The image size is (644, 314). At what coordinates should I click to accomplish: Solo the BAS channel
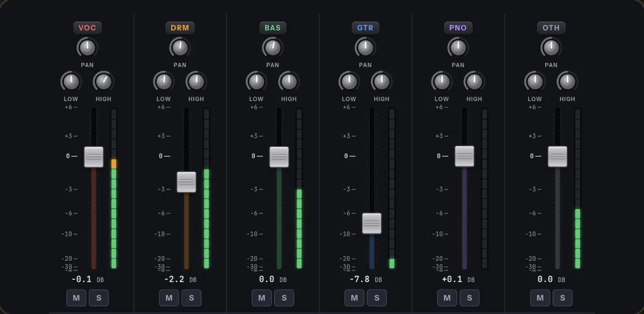(x=284, y=298)
